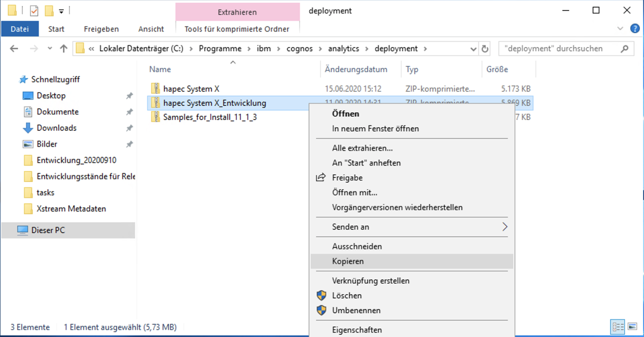Choose Kopieren in the context menu
Screen dimensions: 644x337
(x=348, y=261)
